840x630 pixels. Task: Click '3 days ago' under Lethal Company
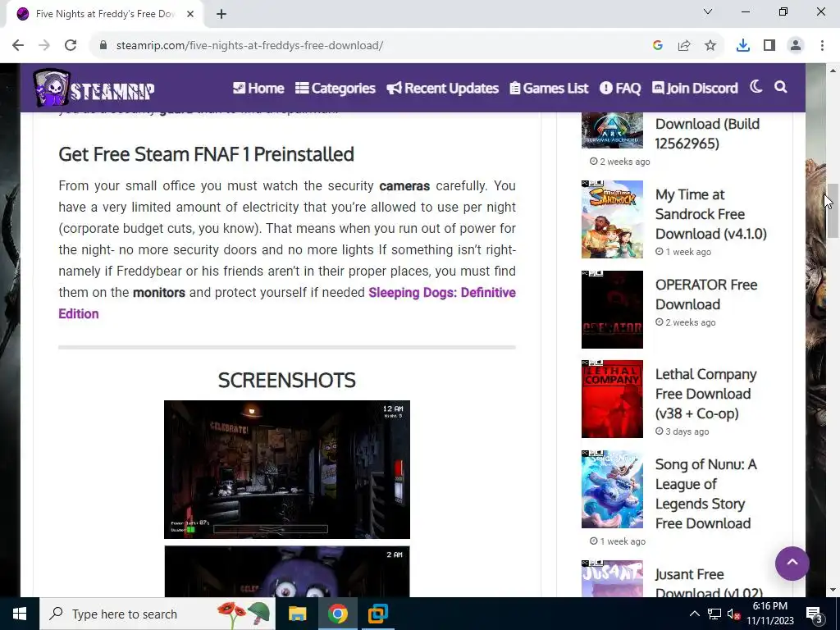click(682, 431)
